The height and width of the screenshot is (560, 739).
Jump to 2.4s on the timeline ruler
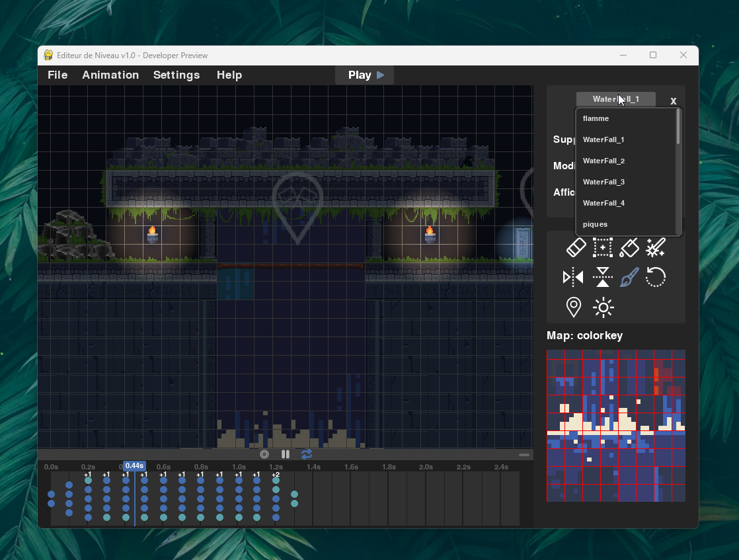coord(502,467)
